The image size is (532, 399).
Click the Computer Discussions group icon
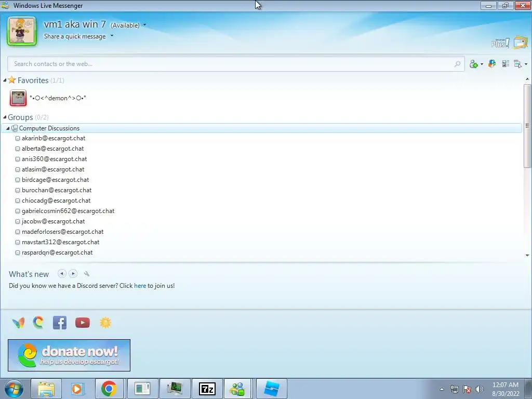point(14,128)
